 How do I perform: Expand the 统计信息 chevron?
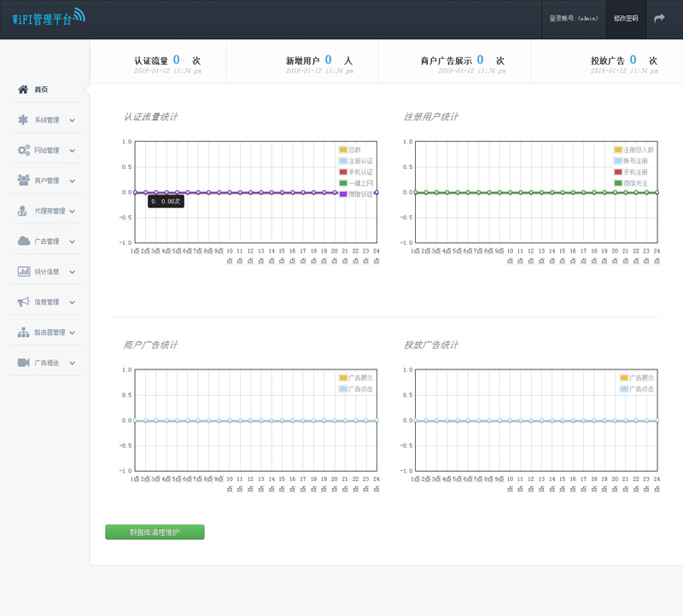(73, 272)
